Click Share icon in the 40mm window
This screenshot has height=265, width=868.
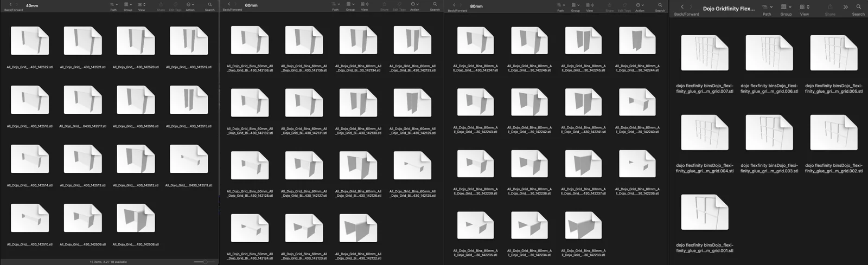tap(161, 5)
